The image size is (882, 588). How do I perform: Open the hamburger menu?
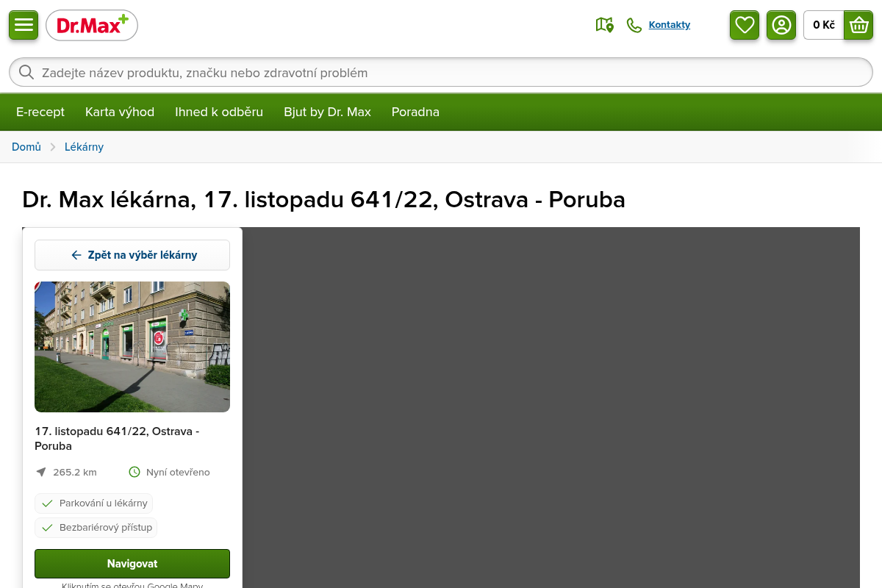24,25
